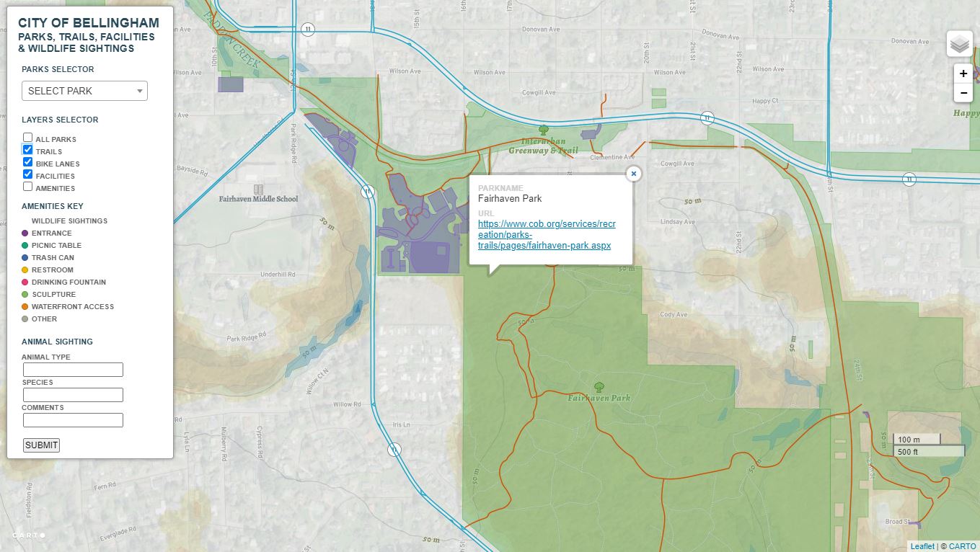Viewport: 980px width, 552px height.
Task: Focus the Animal Type input field
Action: point(73,370)
